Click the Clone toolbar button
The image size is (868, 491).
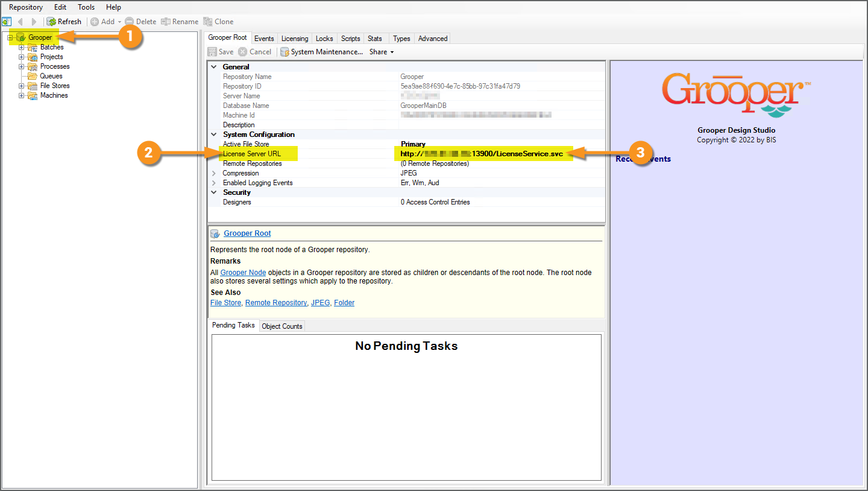click(x=218, y=22)
